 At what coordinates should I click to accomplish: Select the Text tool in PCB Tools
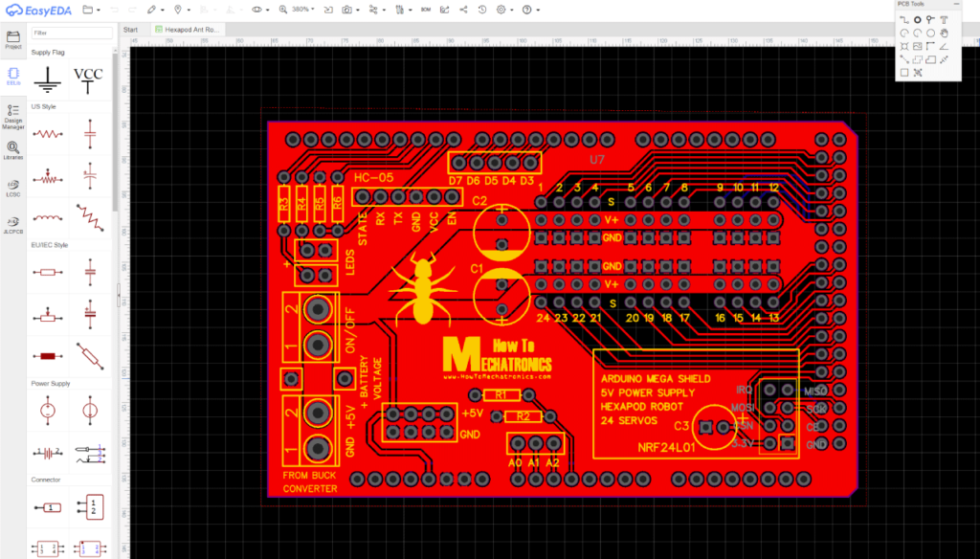point(944,19)
